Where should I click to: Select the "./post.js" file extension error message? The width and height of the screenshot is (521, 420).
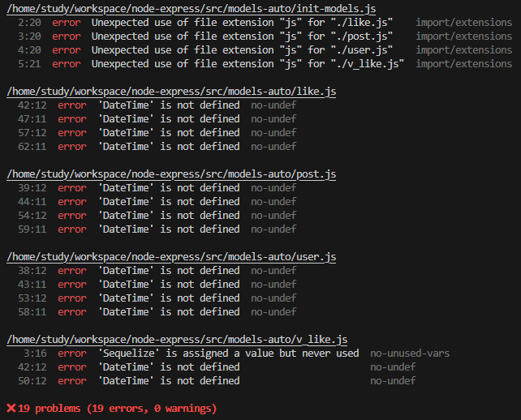(242, 36)
